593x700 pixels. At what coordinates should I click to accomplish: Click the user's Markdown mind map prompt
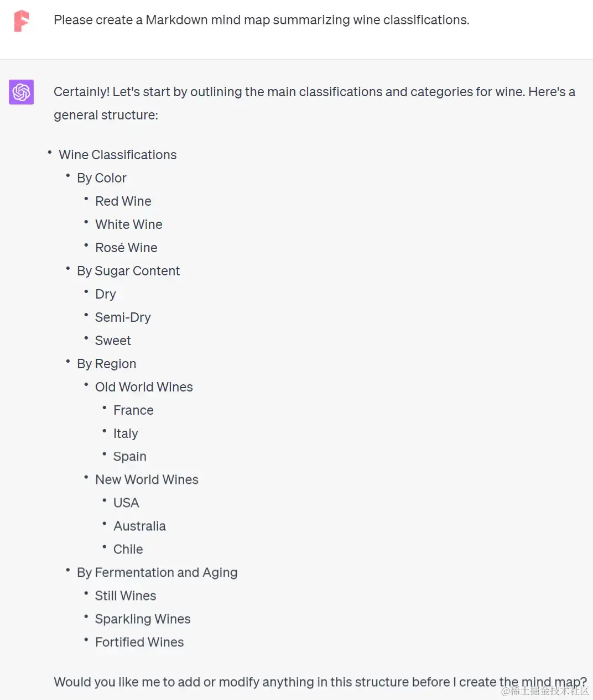[261, 20]
